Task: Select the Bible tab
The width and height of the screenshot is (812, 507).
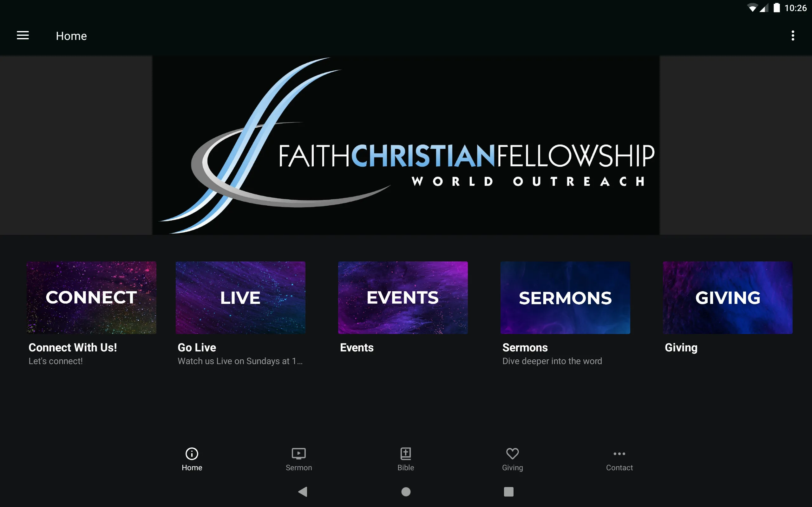Action: pyautogui.click(x=406, y=458)
